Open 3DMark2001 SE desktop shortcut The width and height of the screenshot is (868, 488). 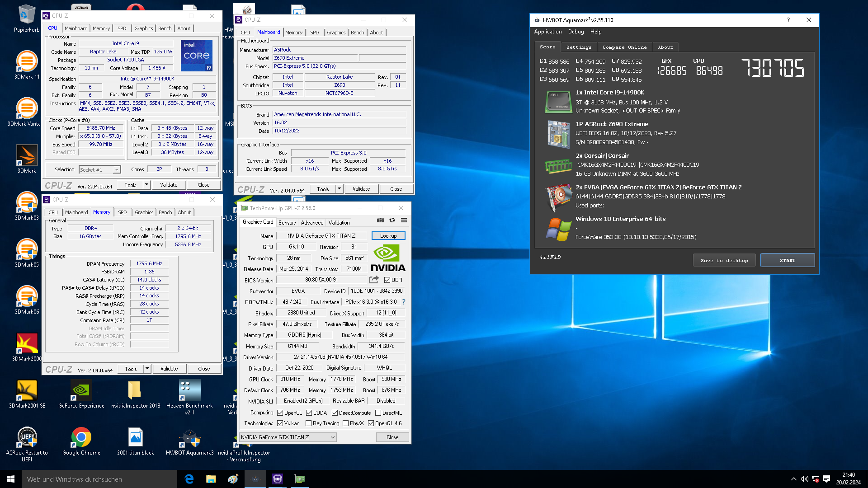pos(27,394)
